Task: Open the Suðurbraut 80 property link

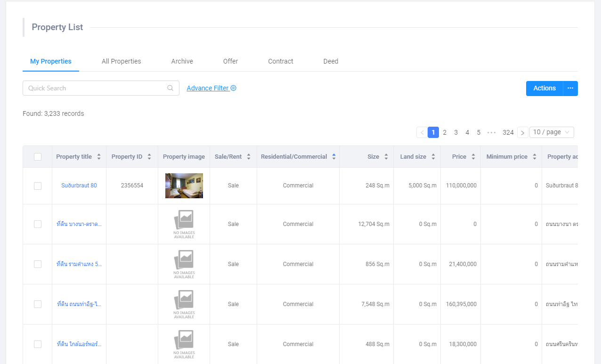Action: pyautogui.click(x=79, y=186)
